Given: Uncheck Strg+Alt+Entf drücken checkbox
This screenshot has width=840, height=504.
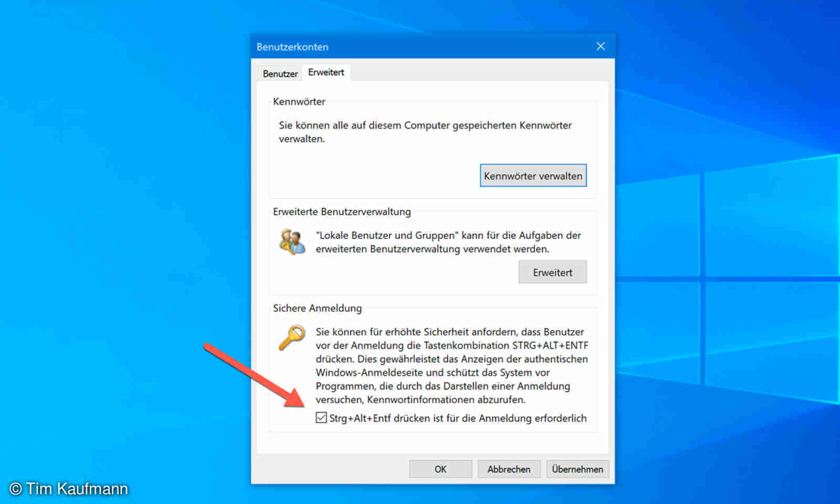Looking at the screenshot, I should [x=321, y=418].
